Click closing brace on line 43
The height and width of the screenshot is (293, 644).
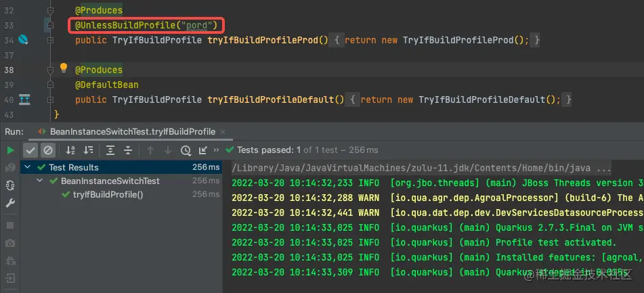(x=57, y=114)
